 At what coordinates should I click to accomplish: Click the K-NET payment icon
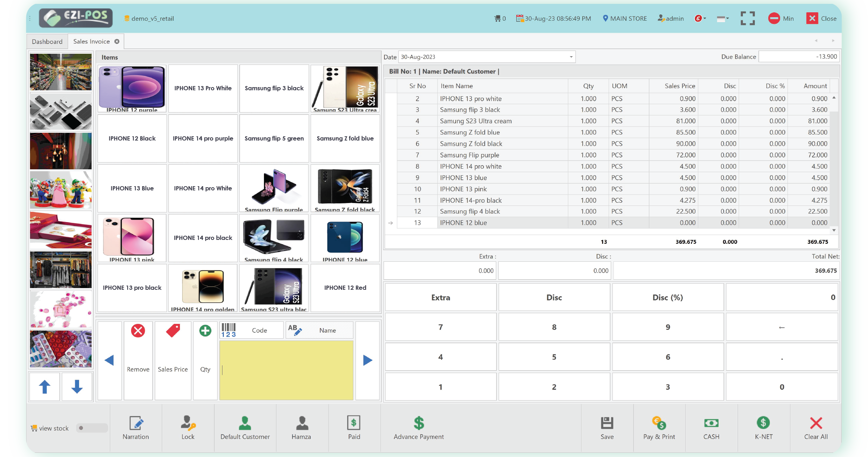763,423
